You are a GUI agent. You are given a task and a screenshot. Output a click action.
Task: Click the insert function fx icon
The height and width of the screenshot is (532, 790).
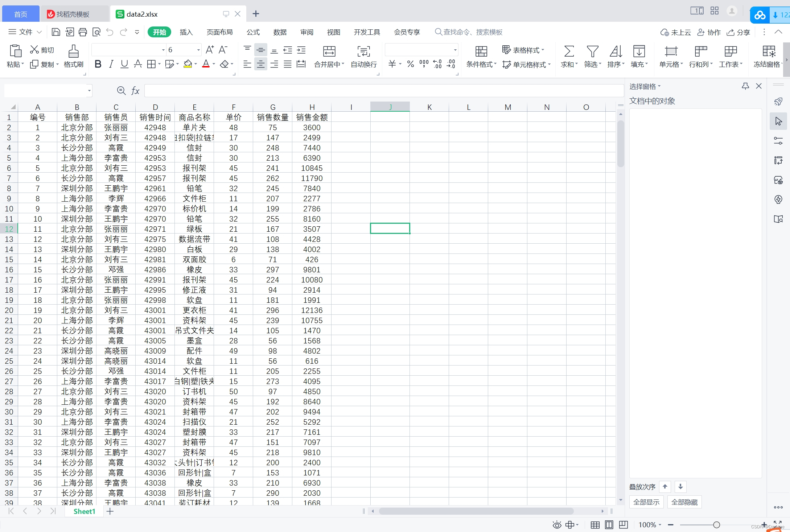coord(135,91)
